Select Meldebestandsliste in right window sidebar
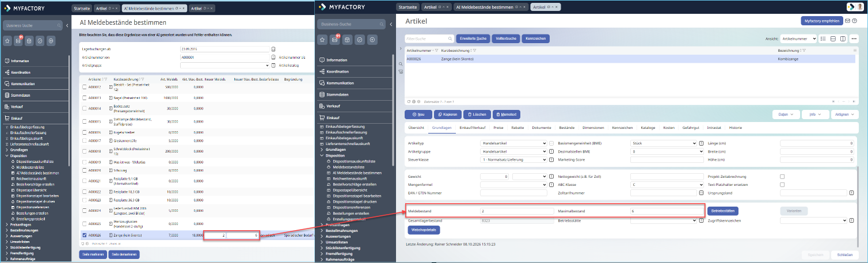Image resolution: width=868 pixels, height=263 pixels. coord(348,167)
